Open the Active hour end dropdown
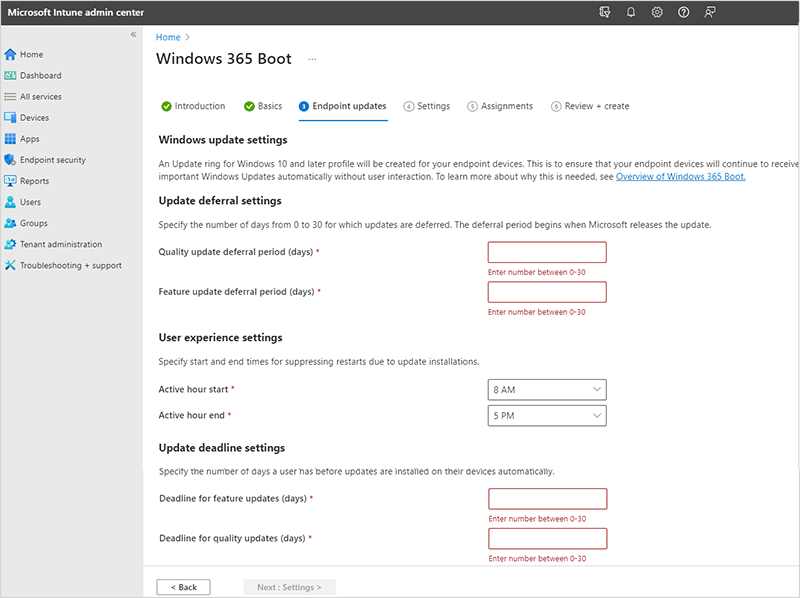The width and height of the screenshot is (800, 598). click(547, 416)
